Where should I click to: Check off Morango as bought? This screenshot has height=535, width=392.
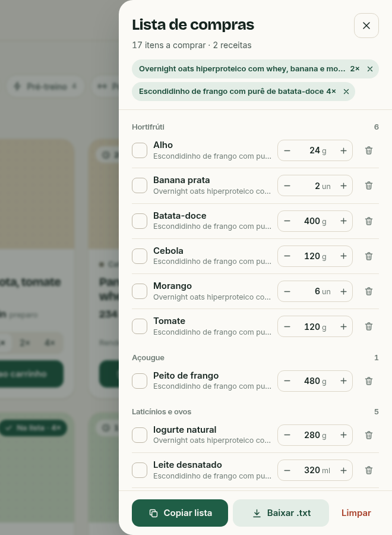pos(140,291)
